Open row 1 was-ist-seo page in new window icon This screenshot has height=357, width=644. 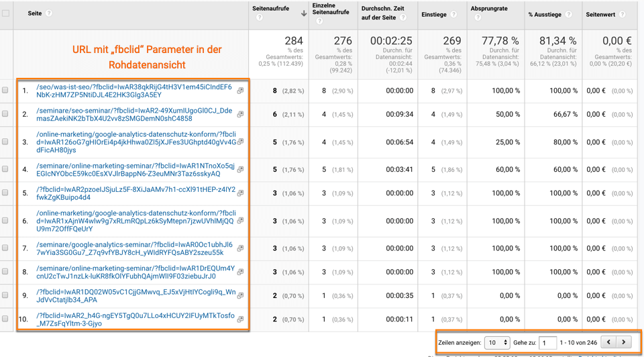[x=240, y=91]
